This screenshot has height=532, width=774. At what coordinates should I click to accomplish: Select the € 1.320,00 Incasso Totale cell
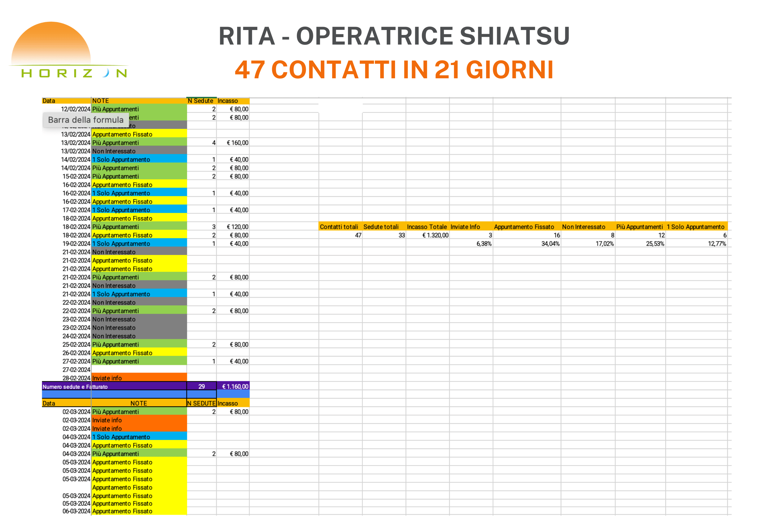click(x=435, y=235)
